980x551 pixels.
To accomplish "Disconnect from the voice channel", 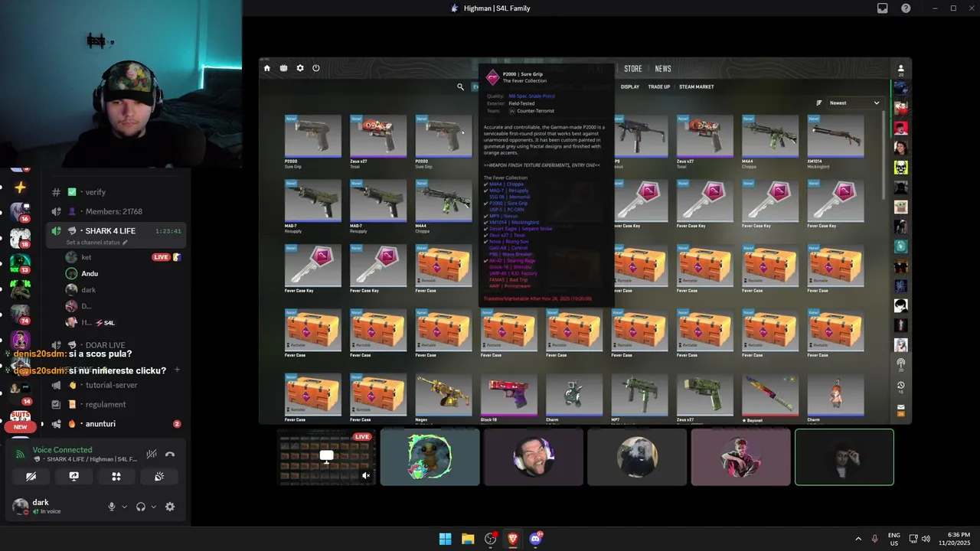I will tap(170, 454).
